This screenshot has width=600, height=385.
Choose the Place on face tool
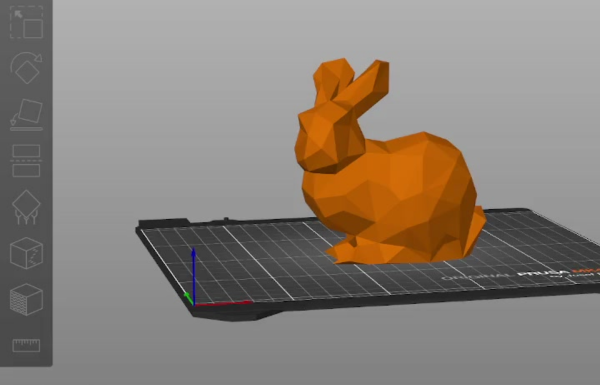[26, 114]
